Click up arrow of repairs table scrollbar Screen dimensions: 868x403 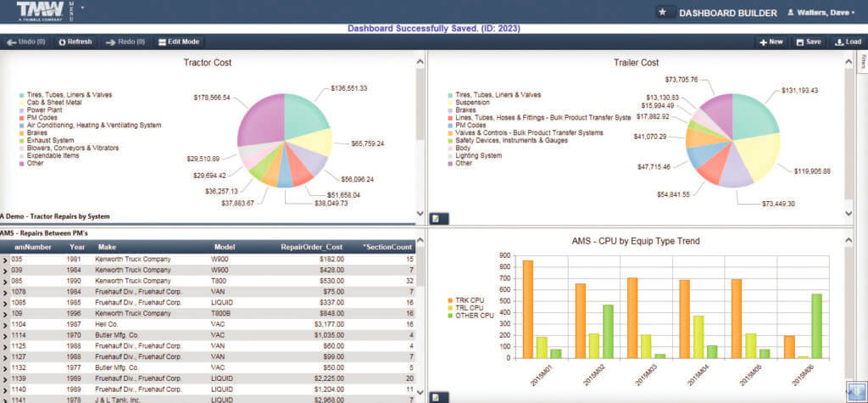[x=420, y=239]
